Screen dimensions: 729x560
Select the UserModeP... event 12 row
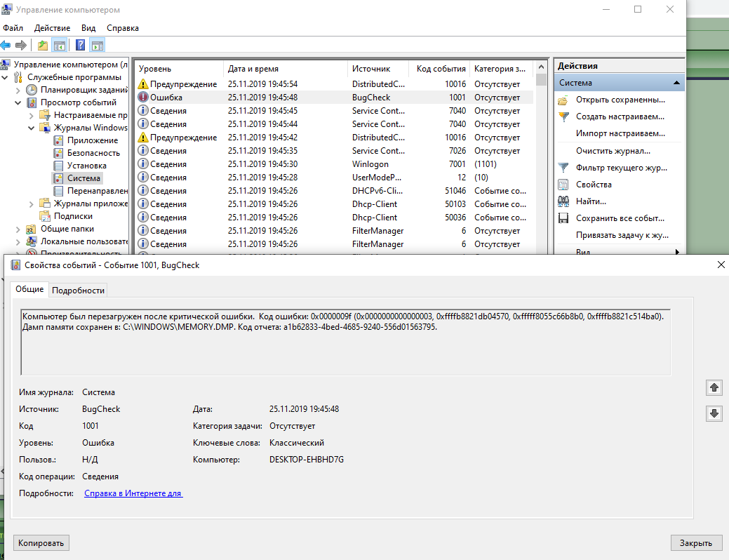[335, 178]
